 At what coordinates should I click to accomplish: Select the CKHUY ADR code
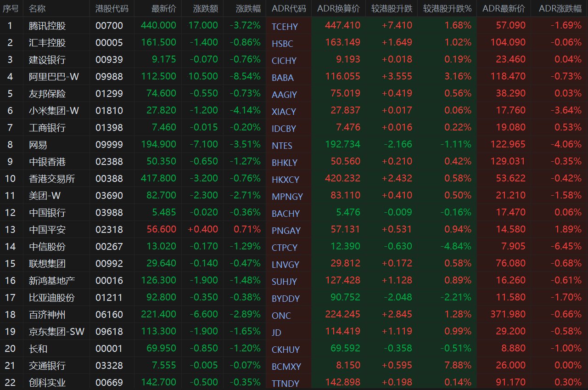click(x=286, y=350)
